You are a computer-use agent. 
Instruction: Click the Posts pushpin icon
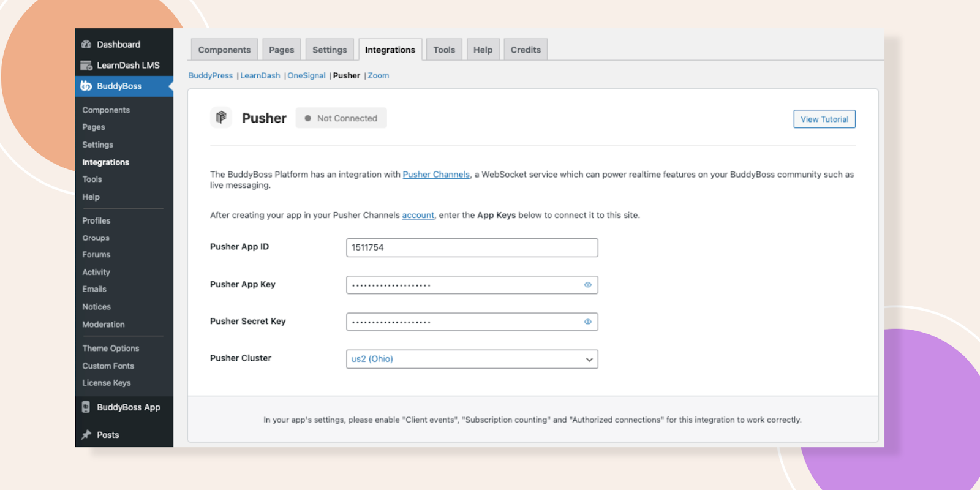tap(86, 435)
